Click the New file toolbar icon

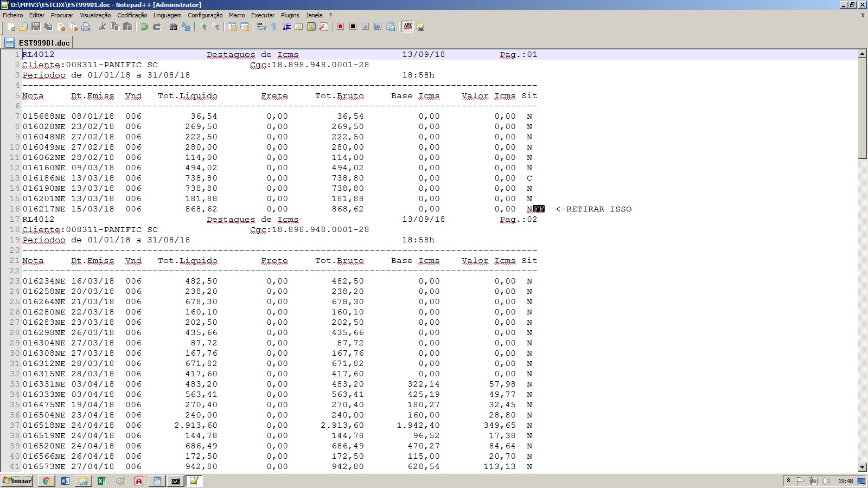[x=11, y=27]
